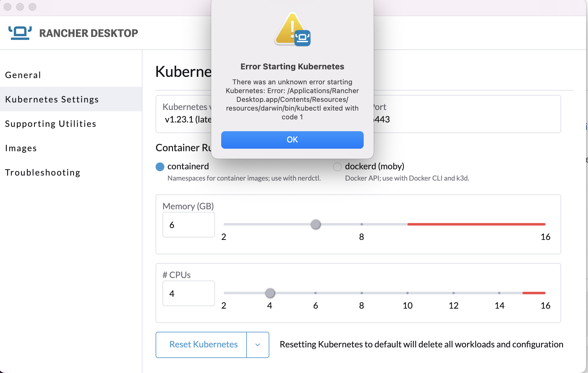Click the Memory (GB) value field
The image size is (588, 373).
[x=188, y=225]
